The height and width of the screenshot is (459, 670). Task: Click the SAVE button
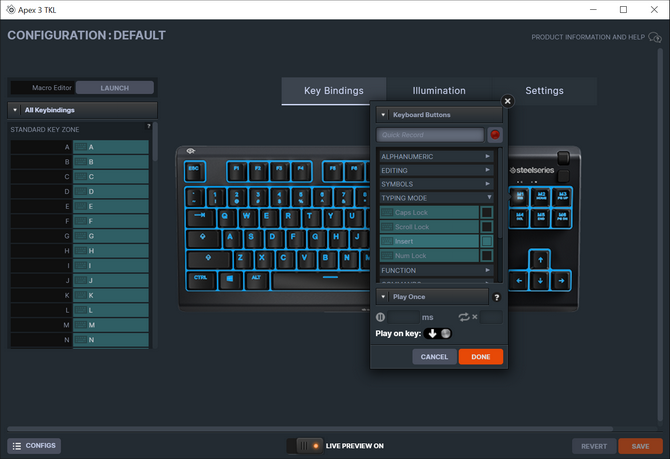click(640, 446)
